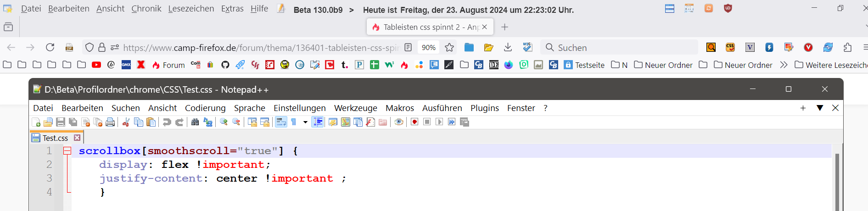Open the Codierung menu in Notepad++
Screen dimensions: 868x211
tap(205, 108)
